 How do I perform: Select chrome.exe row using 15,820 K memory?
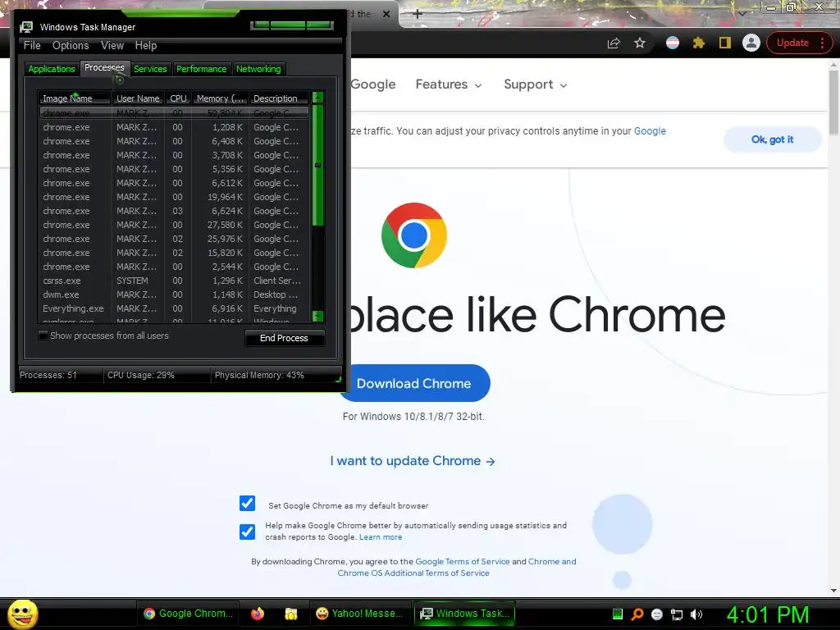[x=174, y=253]
